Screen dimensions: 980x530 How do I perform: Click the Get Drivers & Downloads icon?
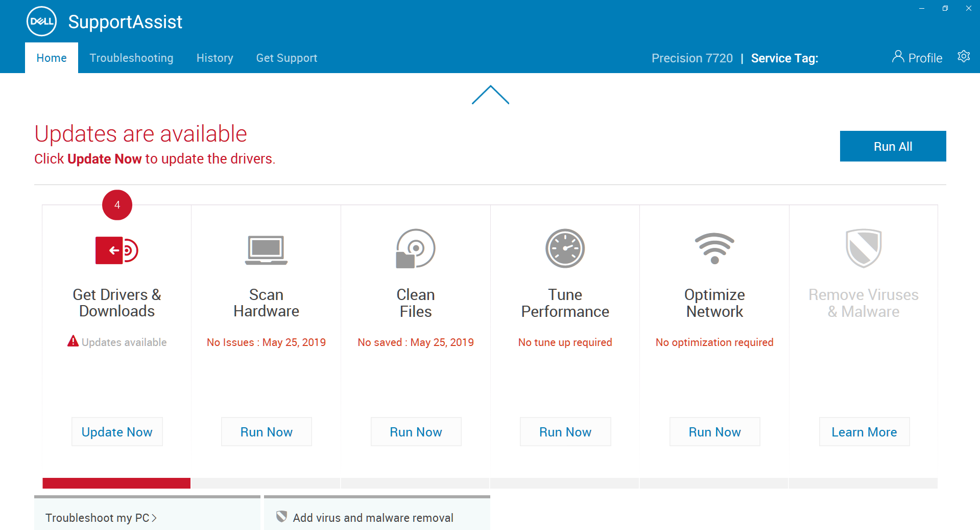[x=117, y=250]
